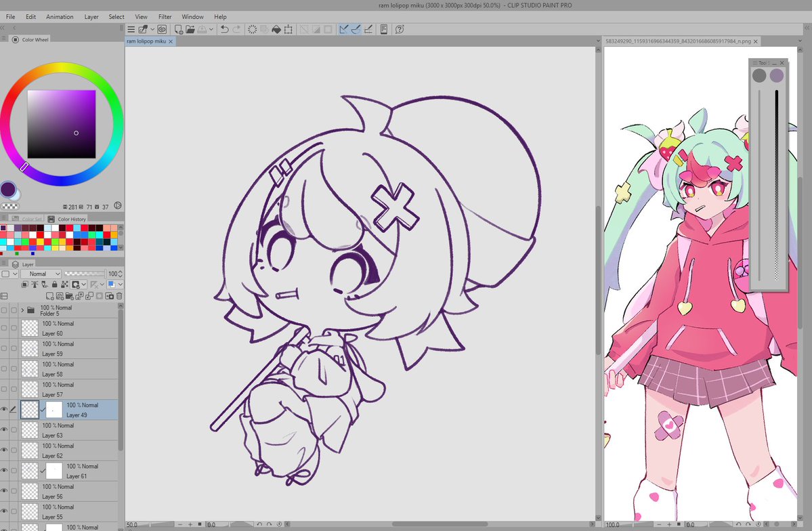Open the palette color dropdown in Layer panel
Viewport: 812px width, 531px height.
(x=9, y=274)
